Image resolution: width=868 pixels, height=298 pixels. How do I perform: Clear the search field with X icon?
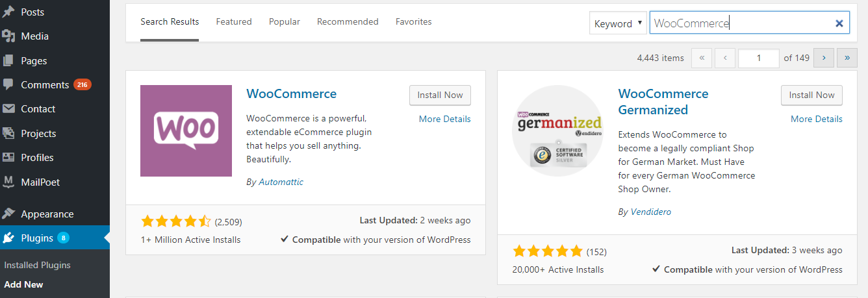(x=839, y=23)
